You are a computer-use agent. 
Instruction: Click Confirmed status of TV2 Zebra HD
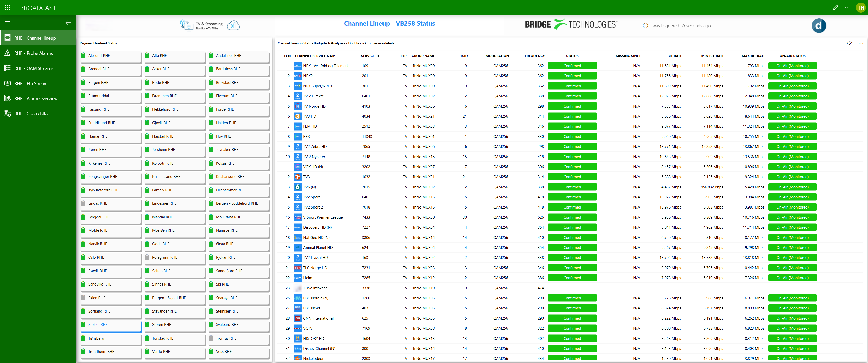pos(572,147)
